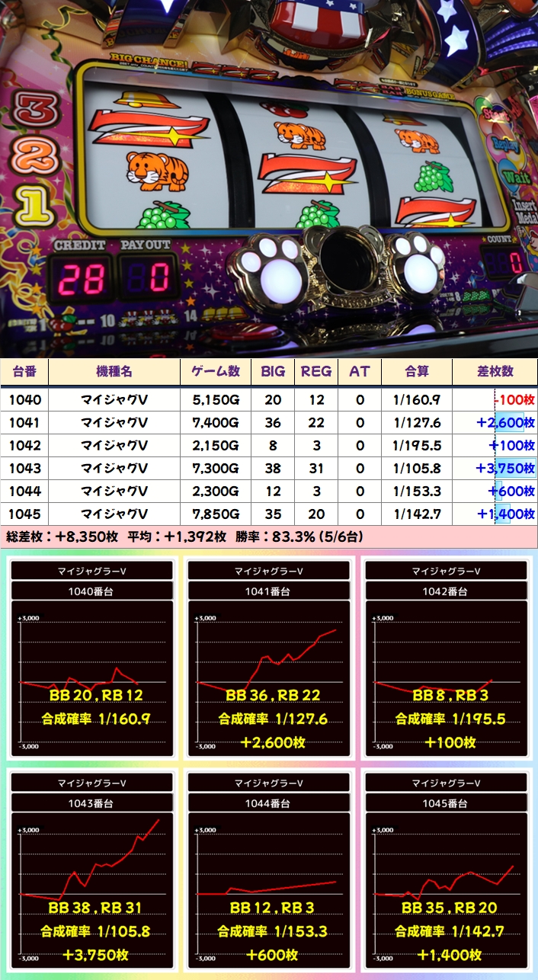Click the pink number 3 lamp

[32, 111]
